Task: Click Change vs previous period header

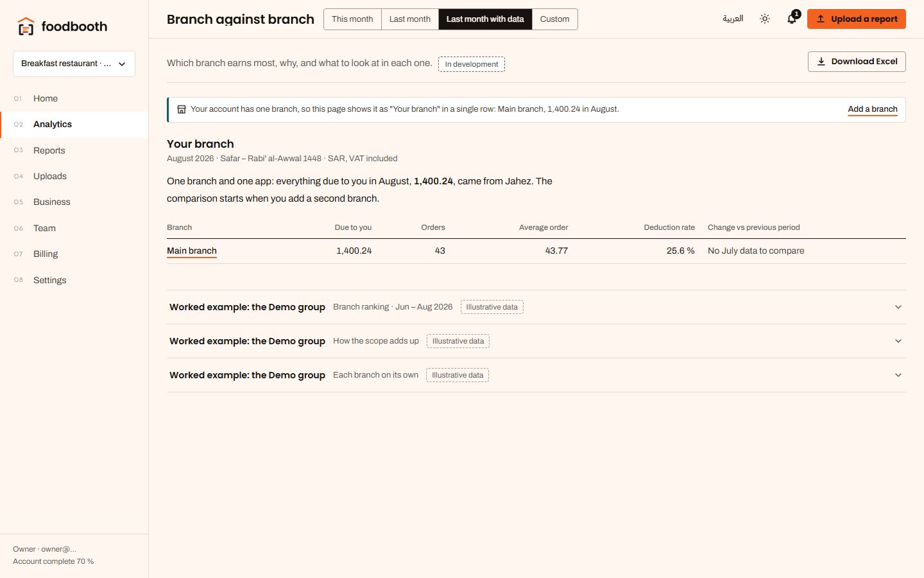Action: 754,227
